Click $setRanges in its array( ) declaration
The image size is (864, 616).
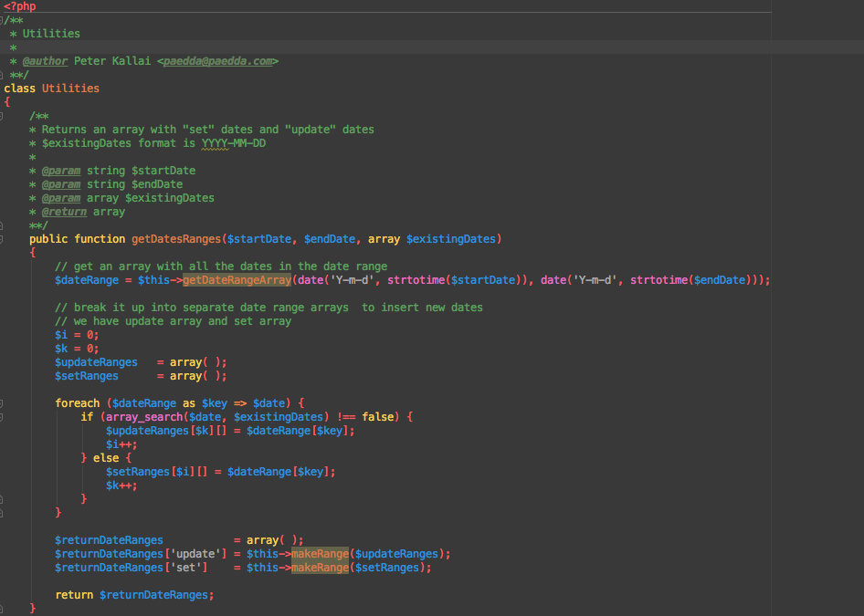point(87,376)
